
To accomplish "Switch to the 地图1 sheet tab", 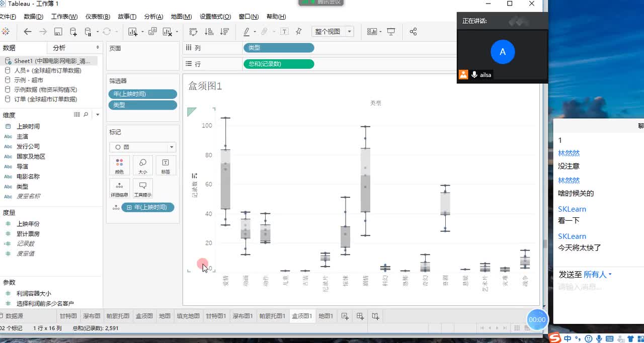I will click(326, 316).
